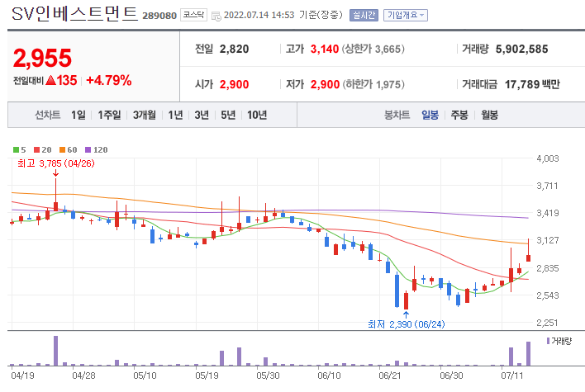Screen dimensions: 585x392
Task: Click the calendar icon beside the date
Action: pyautogui.click(x=216, y=16)
